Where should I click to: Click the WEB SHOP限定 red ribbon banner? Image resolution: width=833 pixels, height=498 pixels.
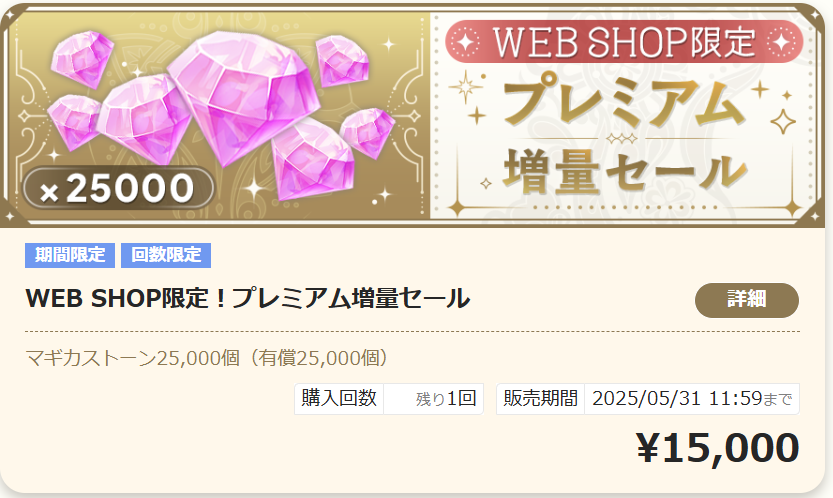tap(624, 42)
